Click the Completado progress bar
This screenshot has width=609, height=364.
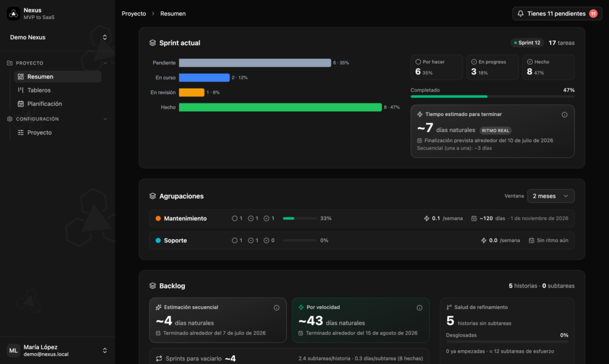(492, 96)
